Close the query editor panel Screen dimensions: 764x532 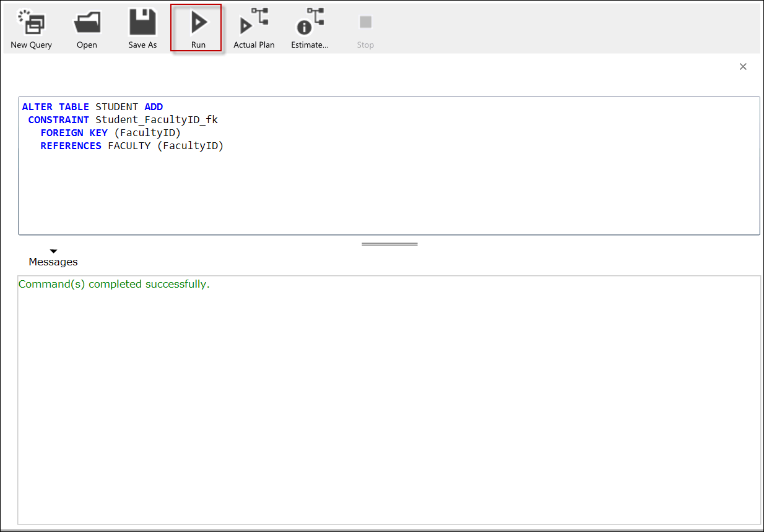pos(743,67)
